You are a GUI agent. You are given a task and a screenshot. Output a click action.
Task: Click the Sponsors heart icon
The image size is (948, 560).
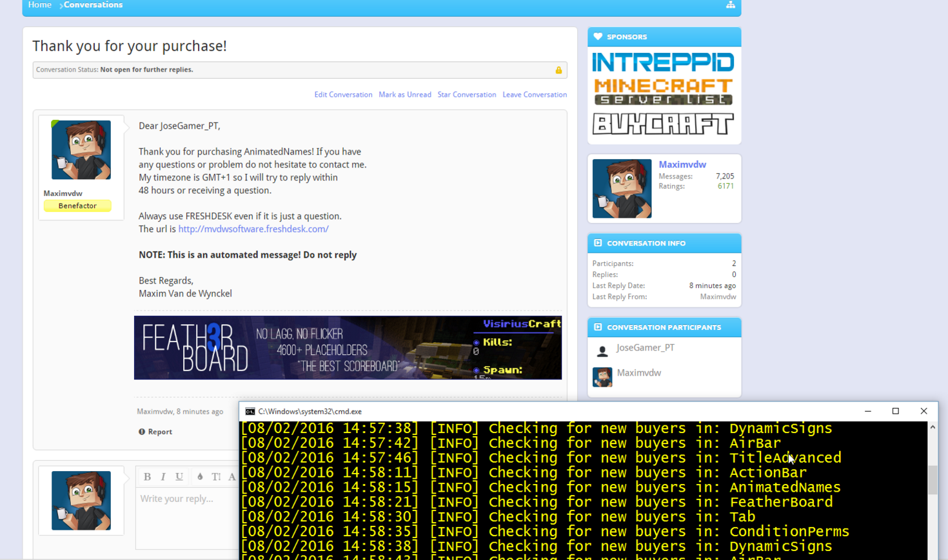point(597,37)
